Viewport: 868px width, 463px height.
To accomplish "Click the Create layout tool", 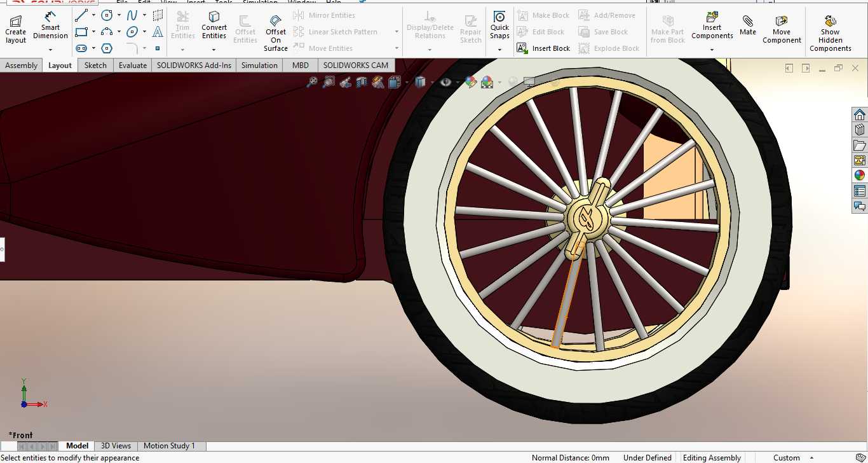I will 15,31.
